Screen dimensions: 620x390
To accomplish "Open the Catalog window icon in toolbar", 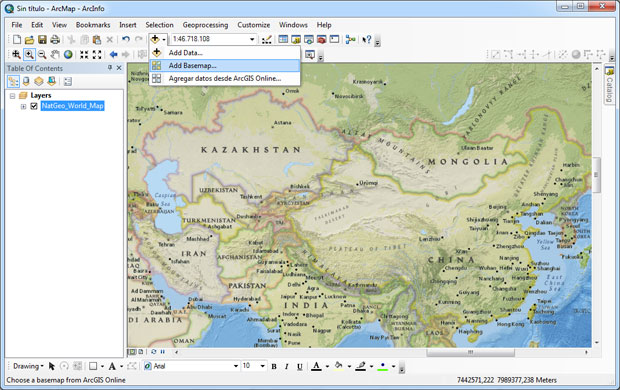I will (296, 39).
